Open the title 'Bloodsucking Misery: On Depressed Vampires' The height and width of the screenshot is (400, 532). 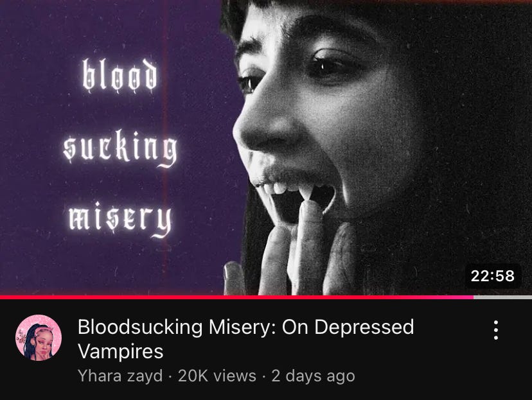click(x=245, y=338)
